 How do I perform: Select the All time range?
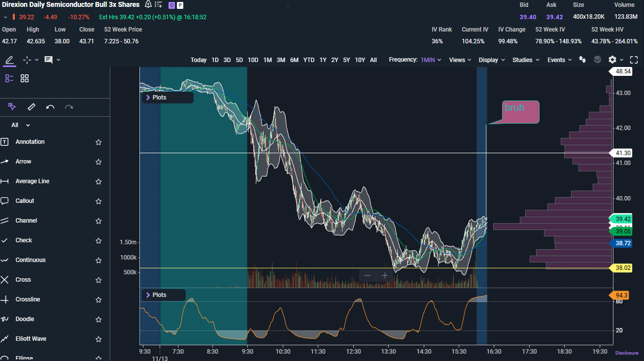(373, 60)
